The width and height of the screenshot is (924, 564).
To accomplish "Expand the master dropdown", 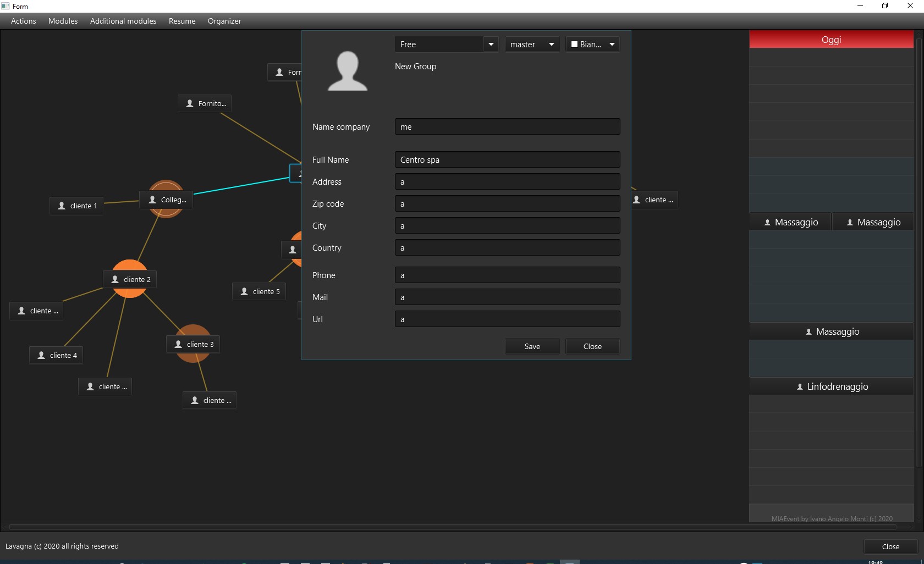I will click(532, 45).
